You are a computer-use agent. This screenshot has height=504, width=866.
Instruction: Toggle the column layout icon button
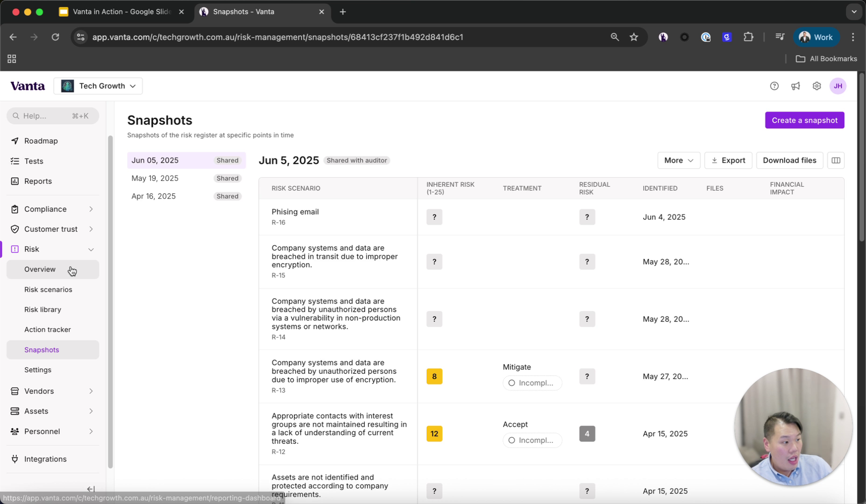coord(836,161)
